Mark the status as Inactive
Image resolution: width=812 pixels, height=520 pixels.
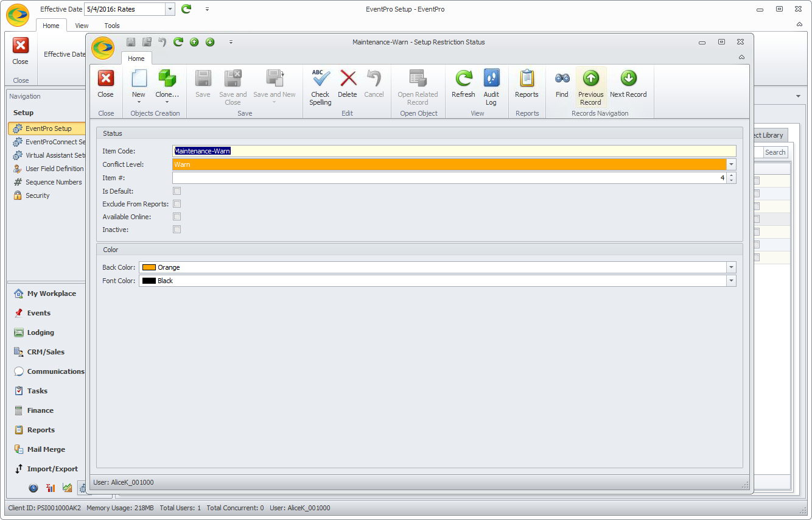pyautogui.click(x=177, y=230)
